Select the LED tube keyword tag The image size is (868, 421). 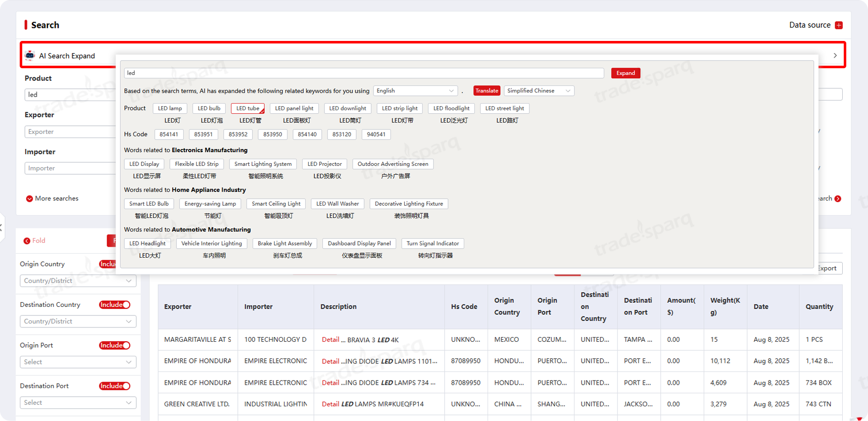248,109
